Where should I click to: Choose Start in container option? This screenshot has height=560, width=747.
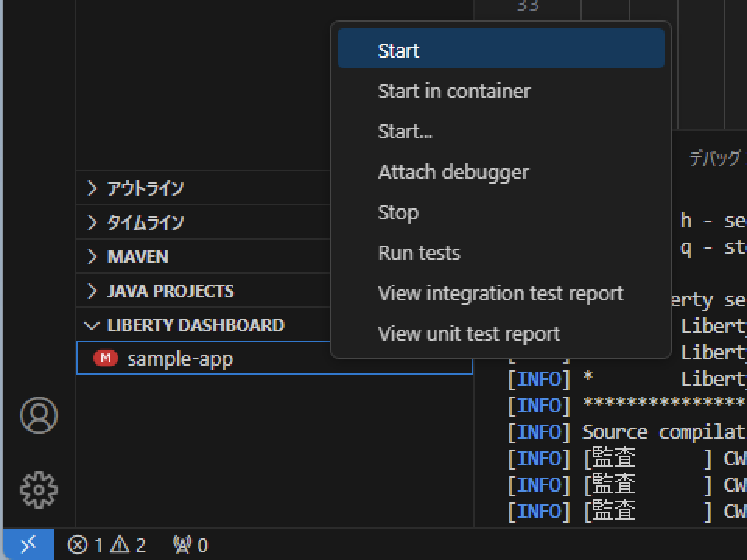[x=454, y=91]
